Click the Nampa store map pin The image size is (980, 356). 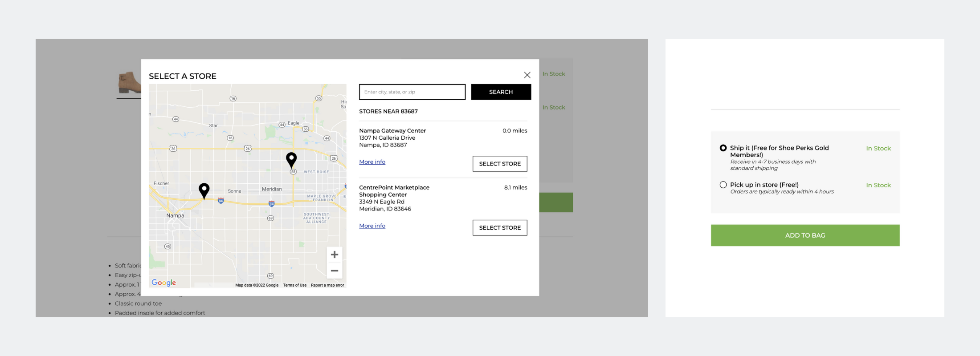[204, 190]
